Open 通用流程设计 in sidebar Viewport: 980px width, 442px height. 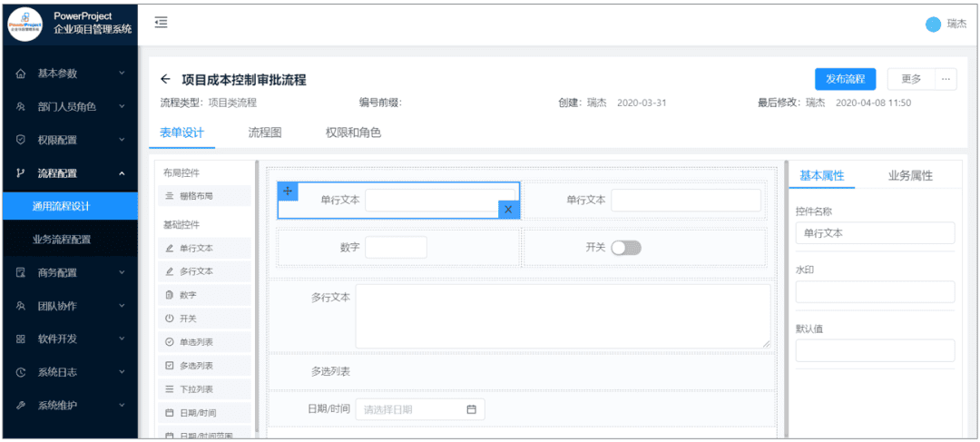coord(69,206)
